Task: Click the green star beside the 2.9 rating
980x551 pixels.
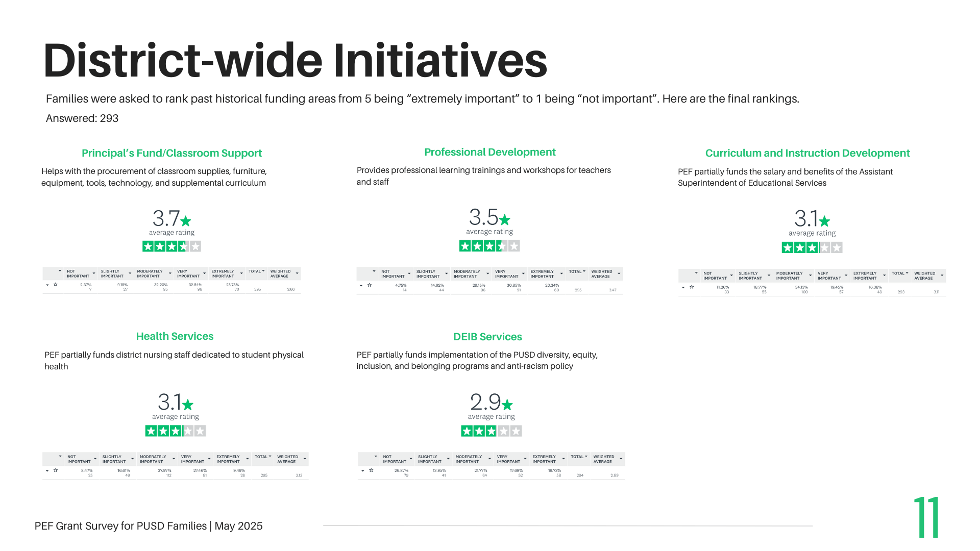Action: 507,405
